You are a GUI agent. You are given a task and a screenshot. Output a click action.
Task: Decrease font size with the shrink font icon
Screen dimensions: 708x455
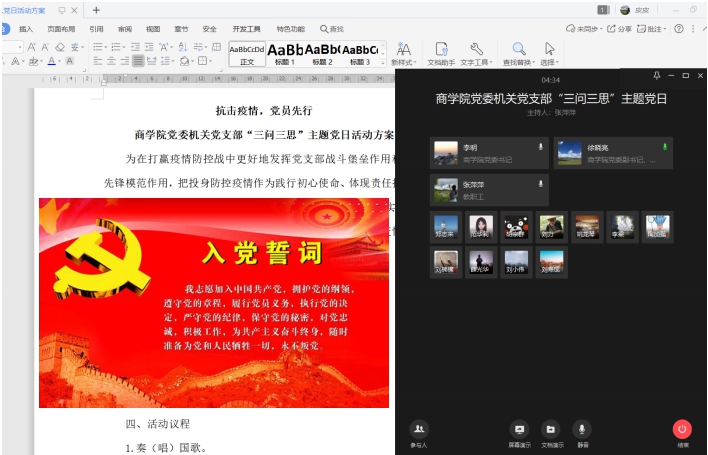coord(45,47)
